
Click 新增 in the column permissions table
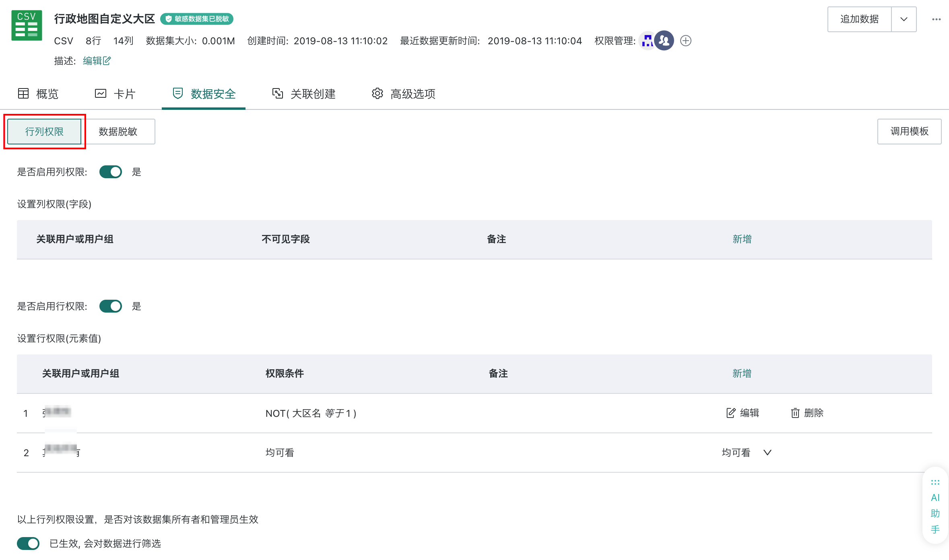[742, 239]
